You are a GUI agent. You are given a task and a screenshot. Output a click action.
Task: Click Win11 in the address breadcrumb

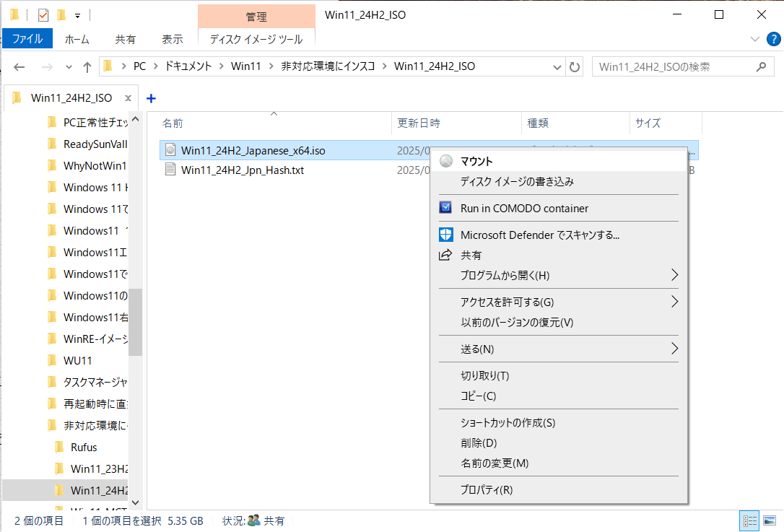(x=246, y=66)
